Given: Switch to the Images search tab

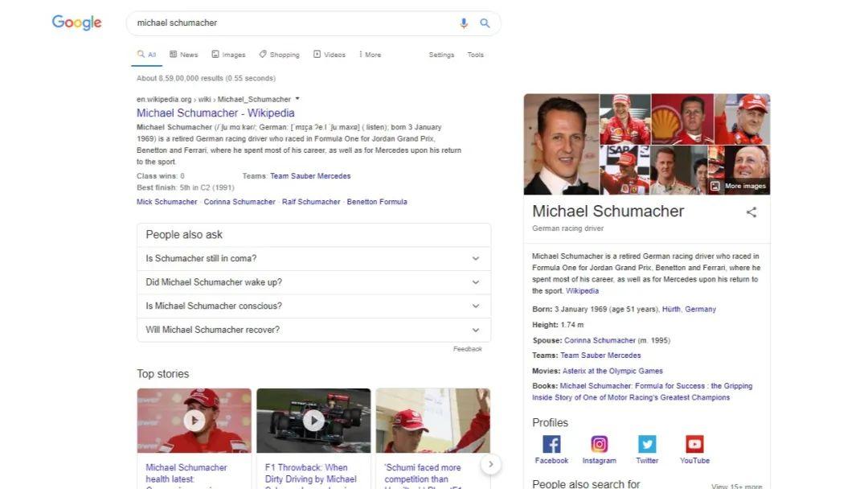Looking at the screenshot, I should [x=229, y=54].
